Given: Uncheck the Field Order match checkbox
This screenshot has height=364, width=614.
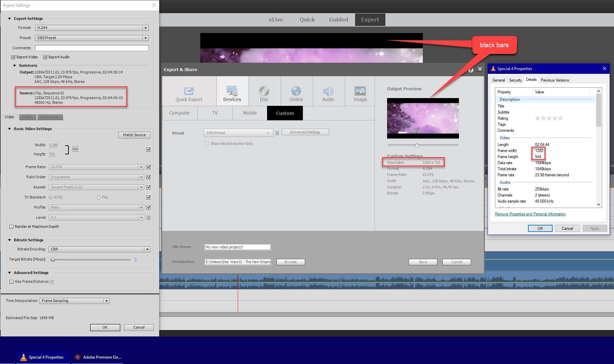Looking at the screenshot, I should click(148, 177).
